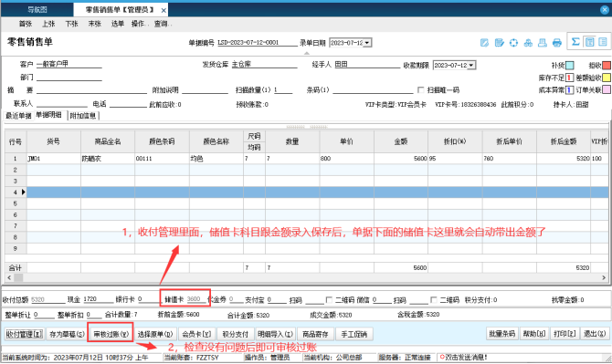Click the 存为草稿 button

pyautogui.click(x=67, y=334)
